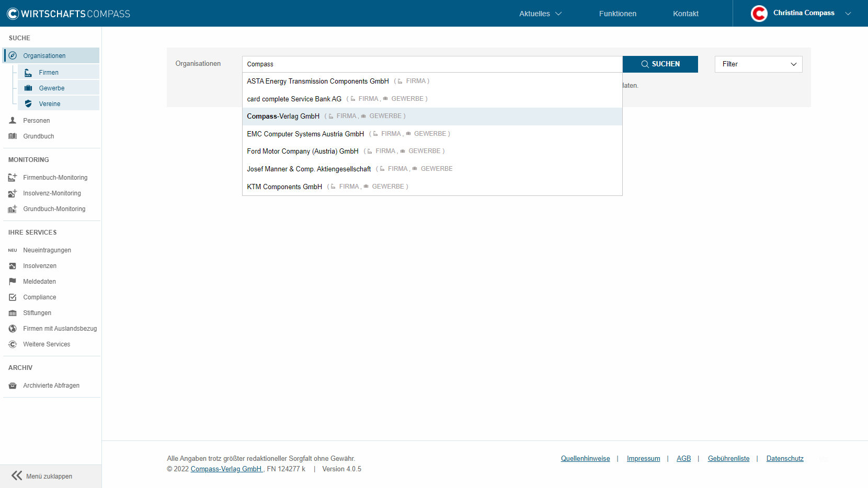Click the Grundbuch building icon
The width and height of the screenshot is (868, 488).
pyautogui.click(x=13, y=136)
